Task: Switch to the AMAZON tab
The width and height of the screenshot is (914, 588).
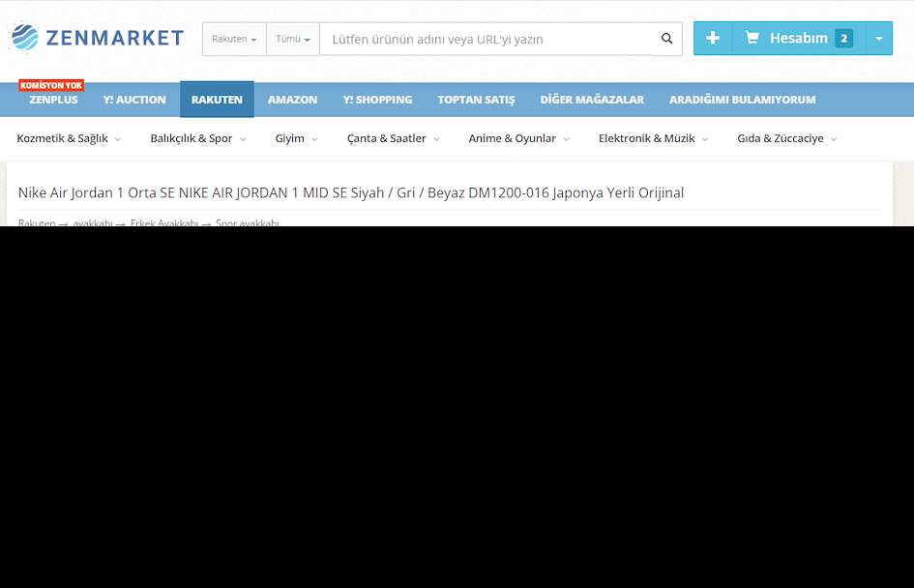Action: tap(293, 100)
